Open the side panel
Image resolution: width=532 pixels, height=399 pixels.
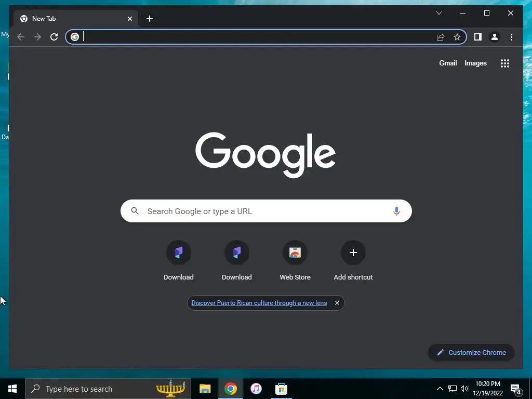[478, 37]
